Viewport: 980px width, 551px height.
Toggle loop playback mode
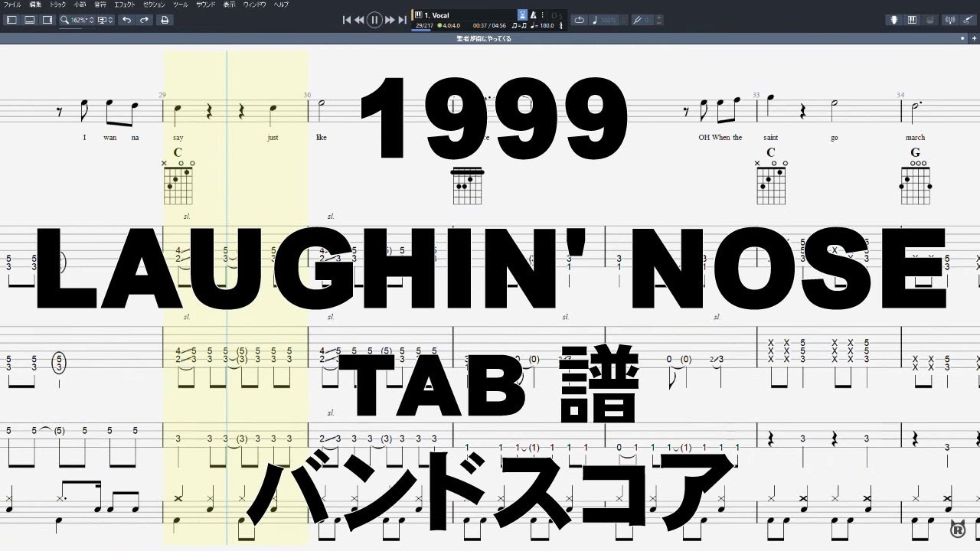(580, 20)
